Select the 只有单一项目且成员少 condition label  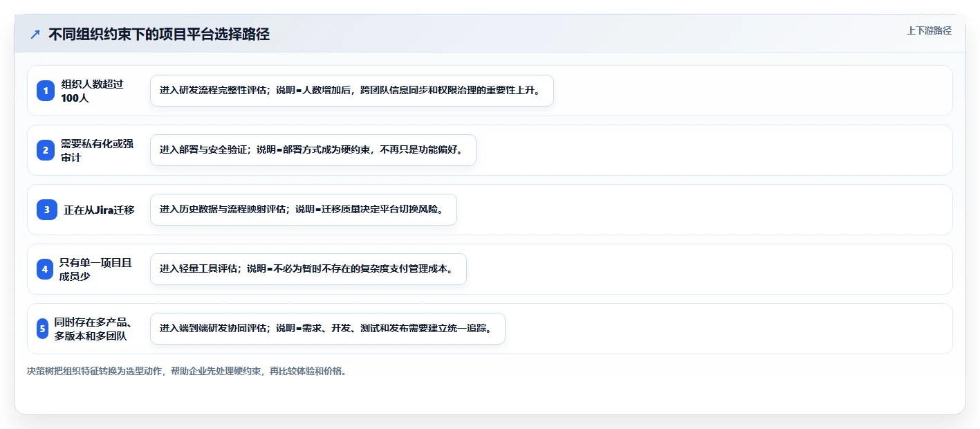click(x=95, y=269)
